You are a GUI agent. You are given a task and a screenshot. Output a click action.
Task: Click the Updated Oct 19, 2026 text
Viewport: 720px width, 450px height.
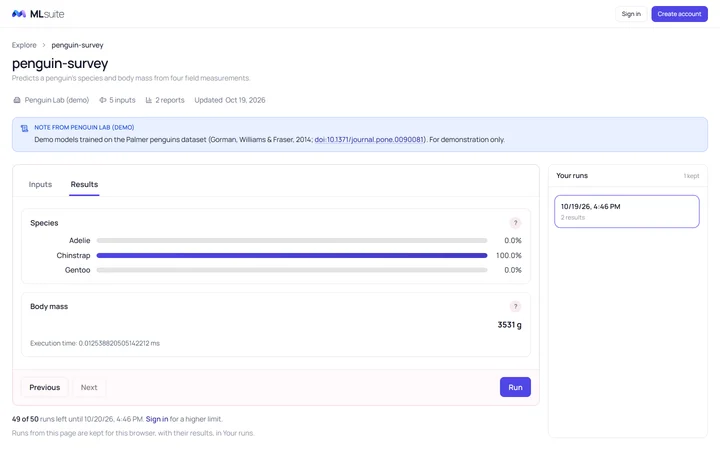click(230, 100)
